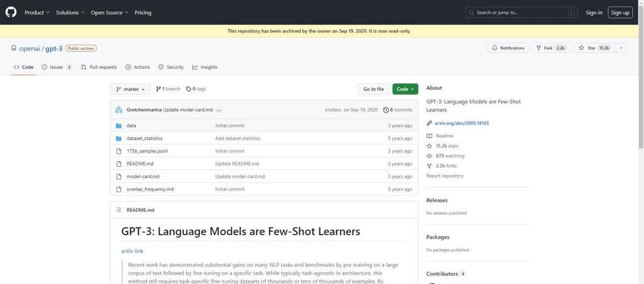The height and width of the screenshot is (284, 644).
Task: Open the Contributors heading link
Action: [447, 274]
